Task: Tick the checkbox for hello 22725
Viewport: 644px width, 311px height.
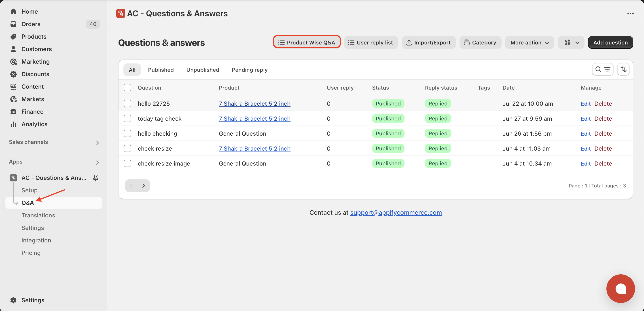Action: tap(127, 103)
